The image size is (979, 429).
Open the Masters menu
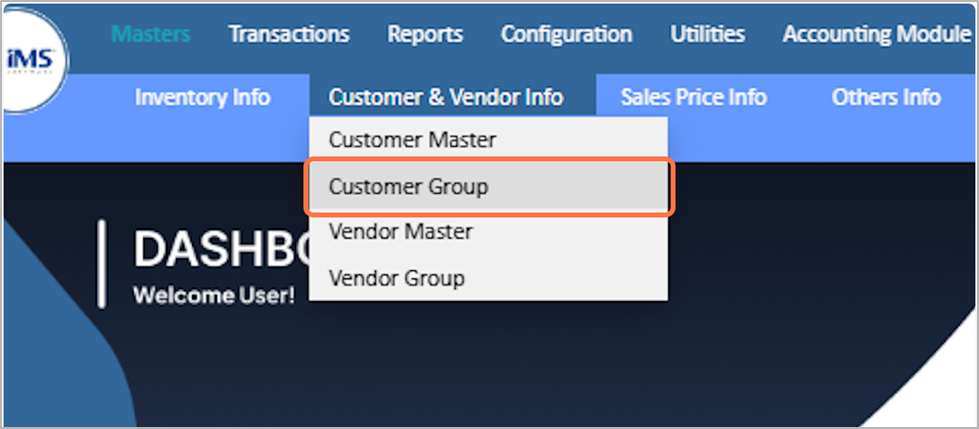pyautogui.click(x=150, y=34)
